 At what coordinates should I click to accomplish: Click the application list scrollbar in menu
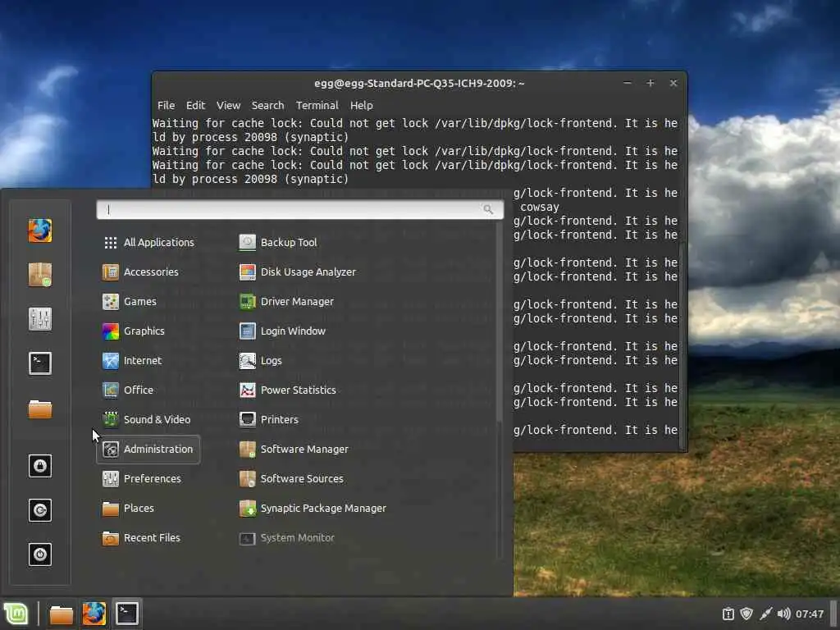pyautogui.click(x=500, y=322)
